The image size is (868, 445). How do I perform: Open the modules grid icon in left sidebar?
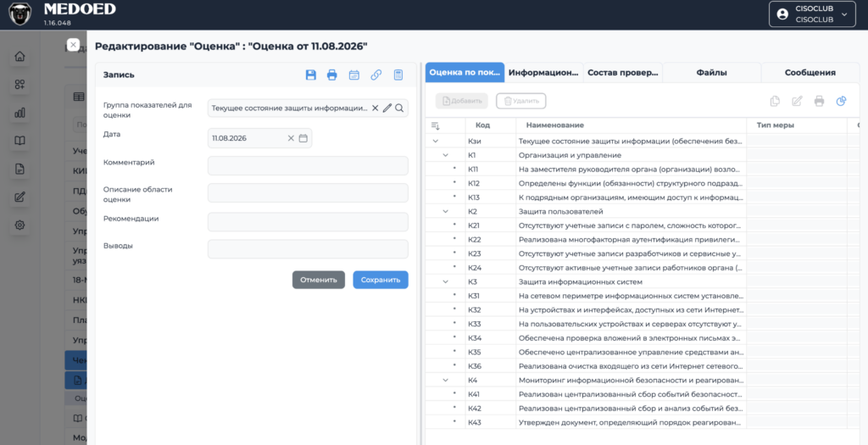pos(20,85)
